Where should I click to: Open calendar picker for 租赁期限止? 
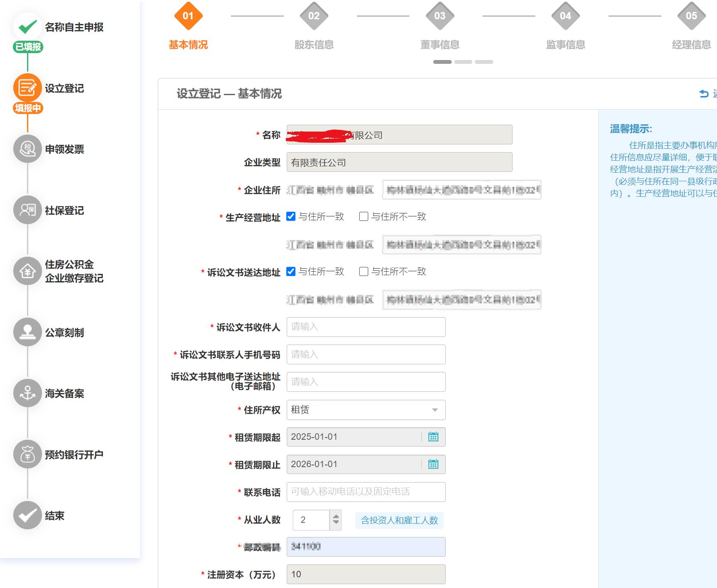(433, 464)
